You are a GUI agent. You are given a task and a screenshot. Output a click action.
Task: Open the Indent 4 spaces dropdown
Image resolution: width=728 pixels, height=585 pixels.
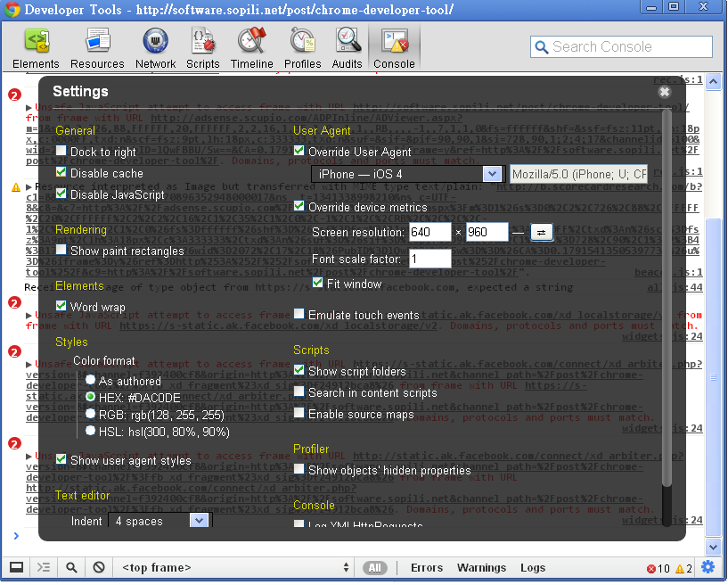(x=160, y=521)
